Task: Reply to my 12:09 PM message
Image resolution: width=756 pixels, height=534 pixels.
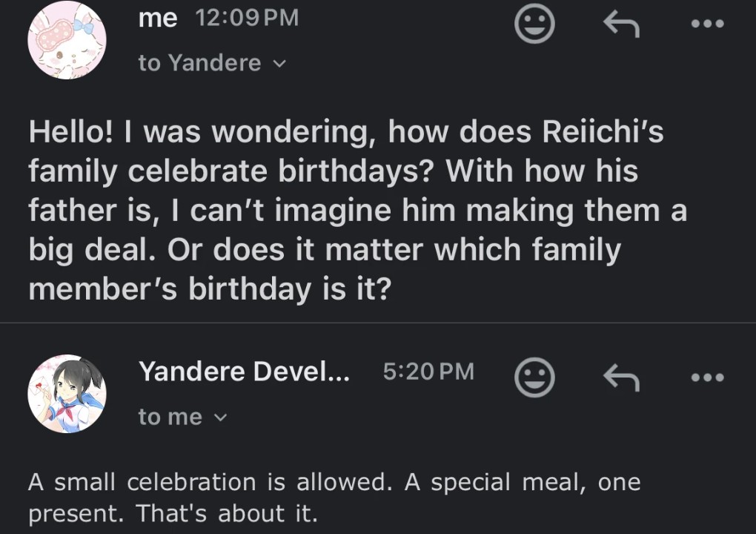Action: 620,26
